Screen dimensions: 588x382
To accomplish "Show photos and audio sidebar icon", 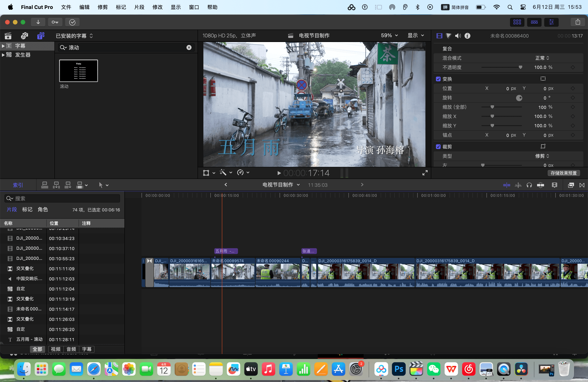I will [24, 36].
